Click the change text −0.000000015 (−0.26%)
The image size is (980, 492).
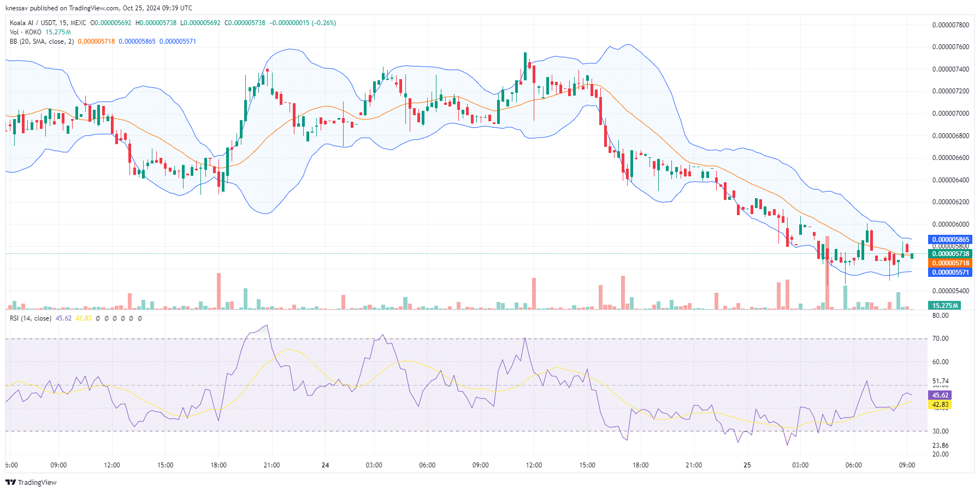(x=303, y=23)
